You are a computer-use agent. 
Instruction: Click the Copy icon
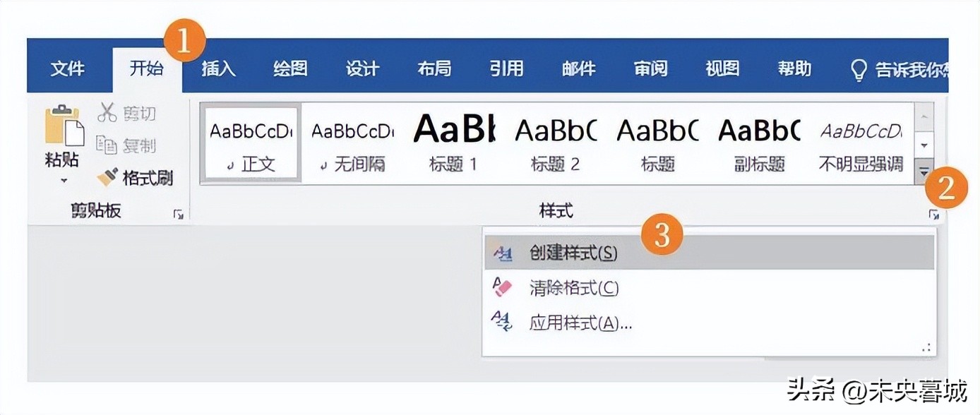coord(107,145)
